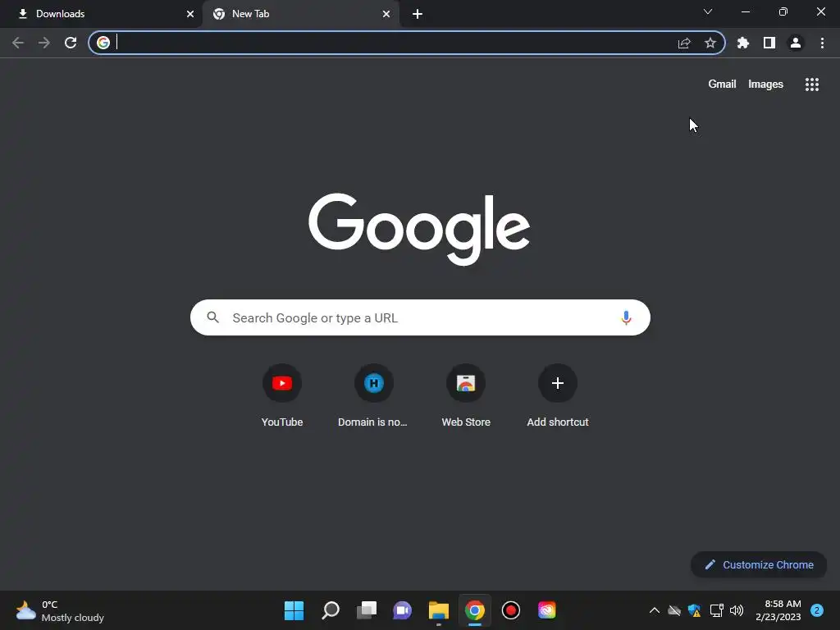Open the Windows Start menu
This screenshot has height=630, width=840.
pyautogui.click(x=294, y=610)
